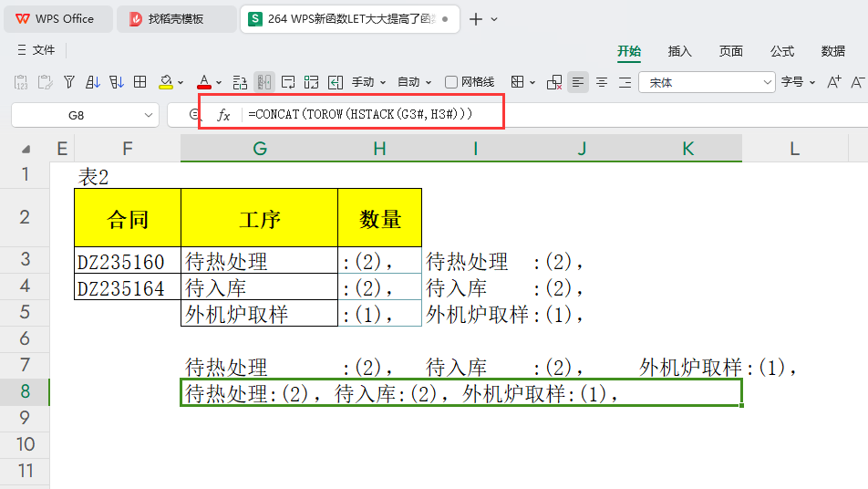Viewport: 868px width, 489px height.
Task: Open the 找稻壳模板 tab
Action: pyautogui.click(x=176, y=19)
